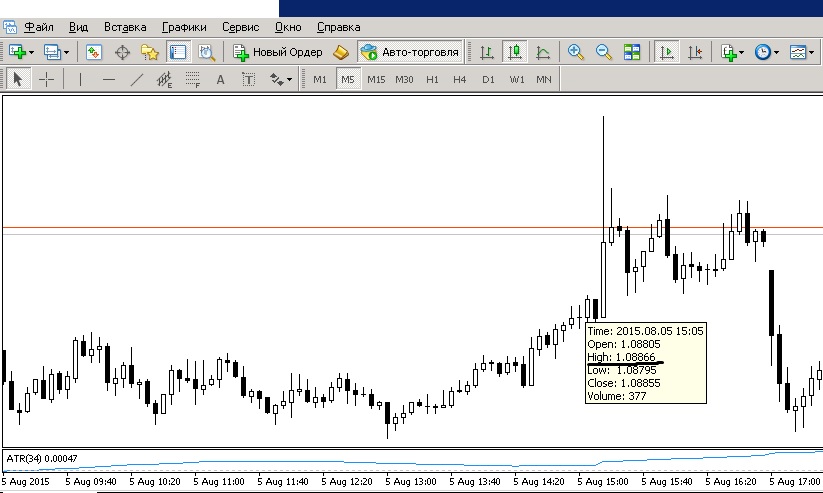823x493 pixels.
Task: Switch to H1 timeframe
Action: [x=432, y=79]
